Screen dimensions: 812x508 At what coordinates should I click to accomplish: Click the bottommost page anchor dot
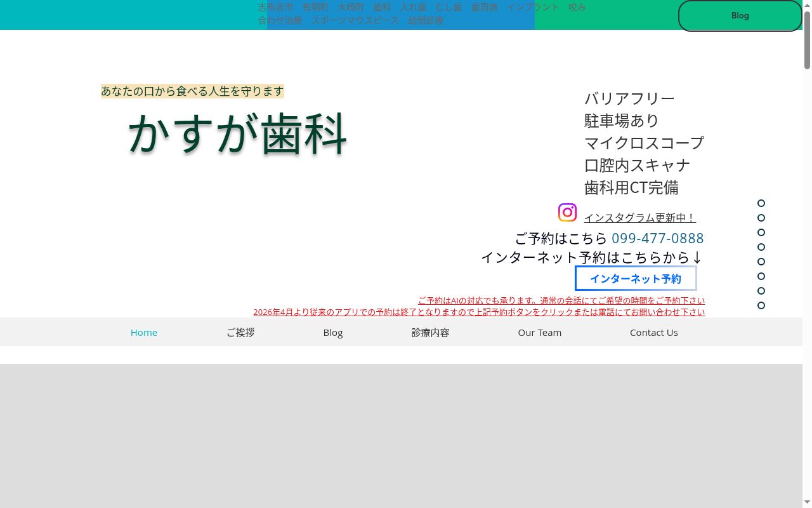tap(761, 305)
